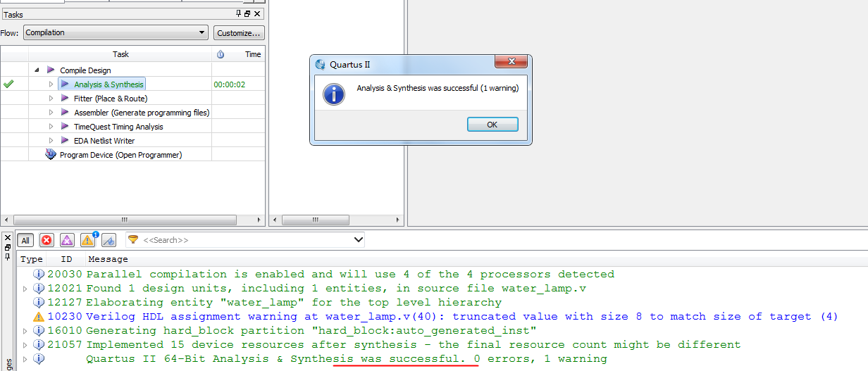Image resolution: width=868 pixels, height=371 pixels.
Task: Select Fitter (Place & Route) task label
Action: (111, 99)
